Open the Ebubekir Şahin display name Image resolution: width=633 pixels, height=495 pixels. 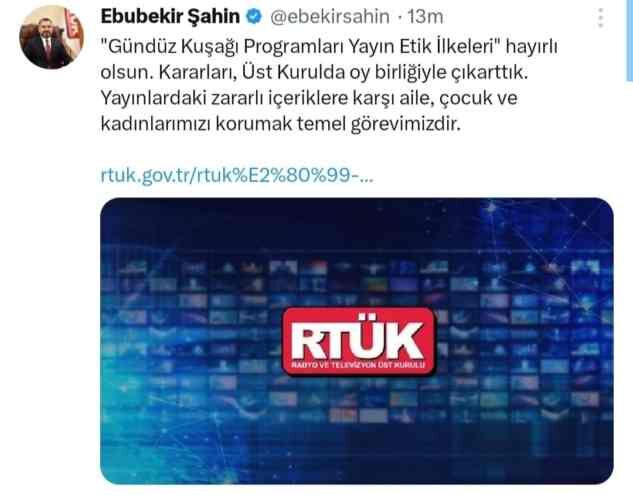170,17
